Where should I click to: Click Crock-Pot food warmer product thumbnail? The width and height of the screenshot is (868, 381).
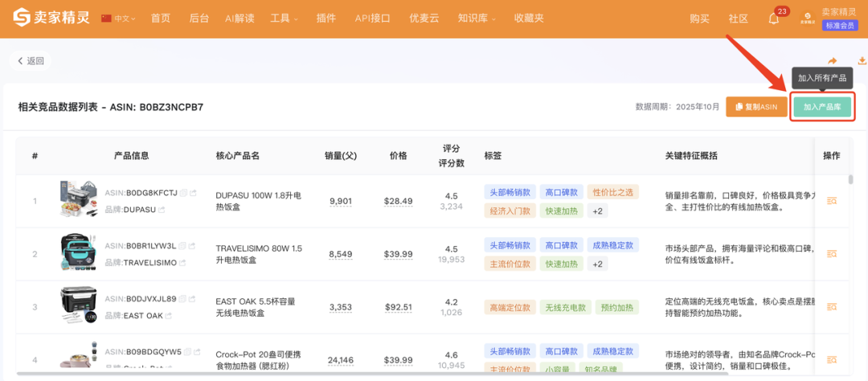(x=79, y=354)
